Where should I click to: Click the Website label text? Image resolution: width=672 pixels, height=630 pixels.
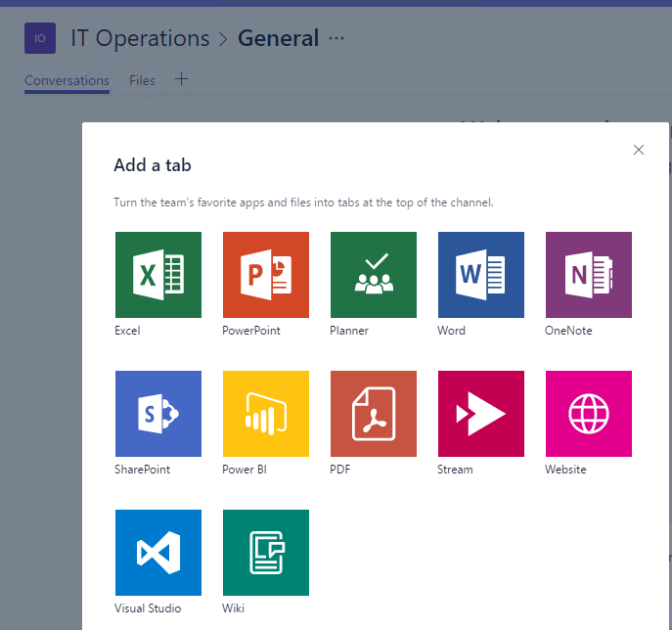[x=565, y=470]
